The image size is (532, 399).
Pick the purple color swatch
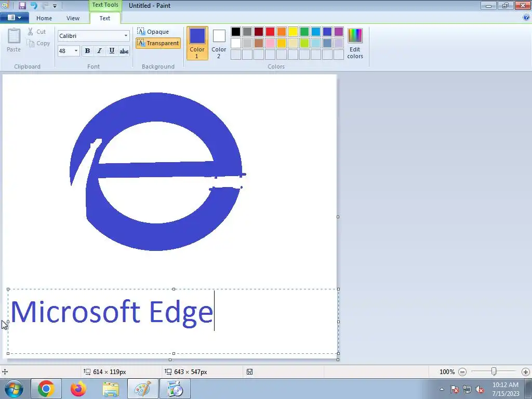point(339,32)
